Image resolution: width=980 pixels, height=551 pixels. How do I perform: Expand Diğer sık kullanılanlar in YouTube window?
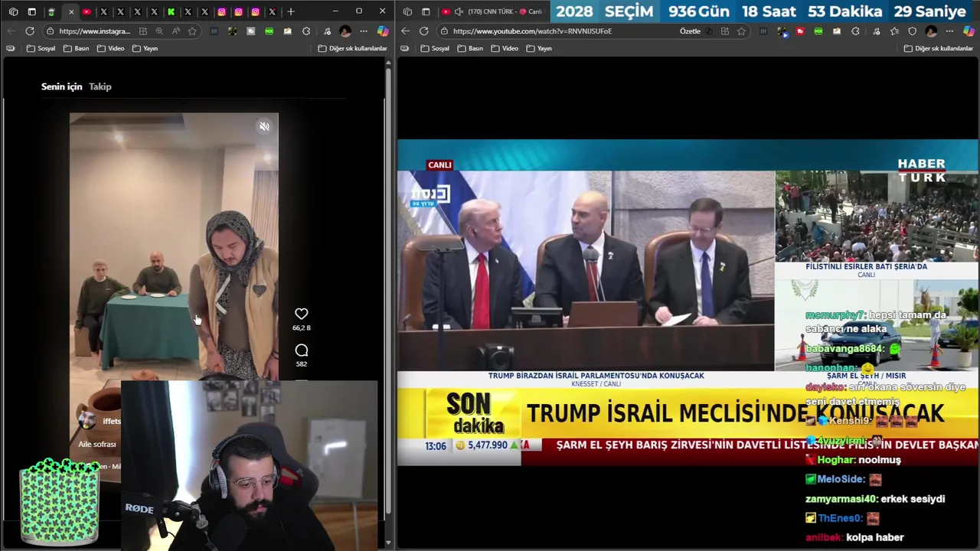939,48
